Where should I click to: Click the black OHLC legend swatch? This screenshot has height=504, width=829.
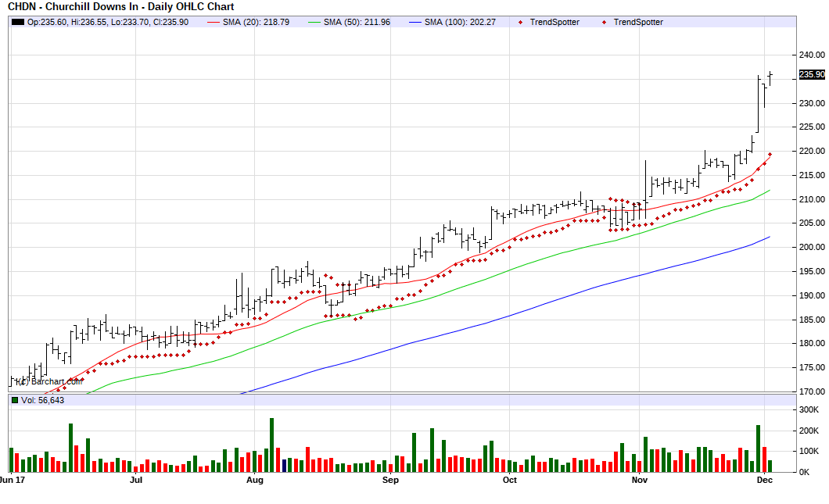click(x=18, y=22)
